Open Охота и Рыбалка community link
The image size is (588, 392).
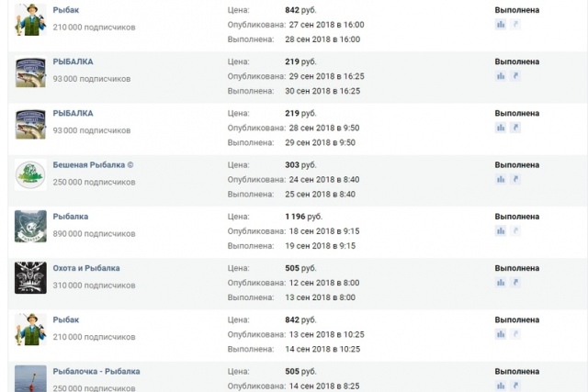click(x=86, y=268)
